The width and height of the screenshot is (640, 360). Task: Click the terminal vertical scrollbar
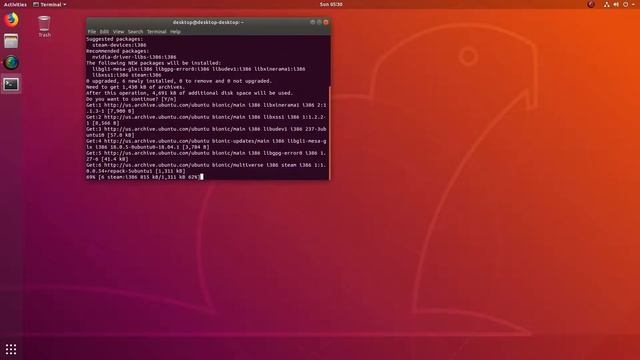click(329, 133)
